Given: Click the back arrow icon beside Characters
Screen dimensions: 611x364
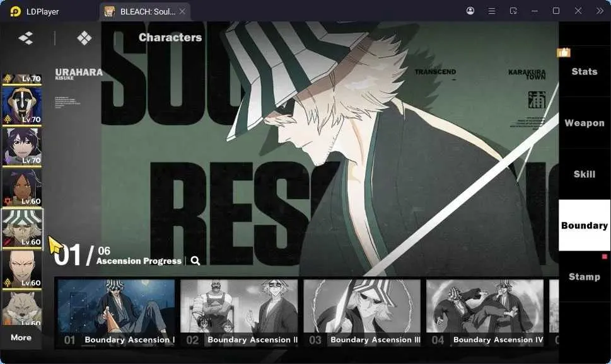Looking at the screenshot, I should (26, 38).
